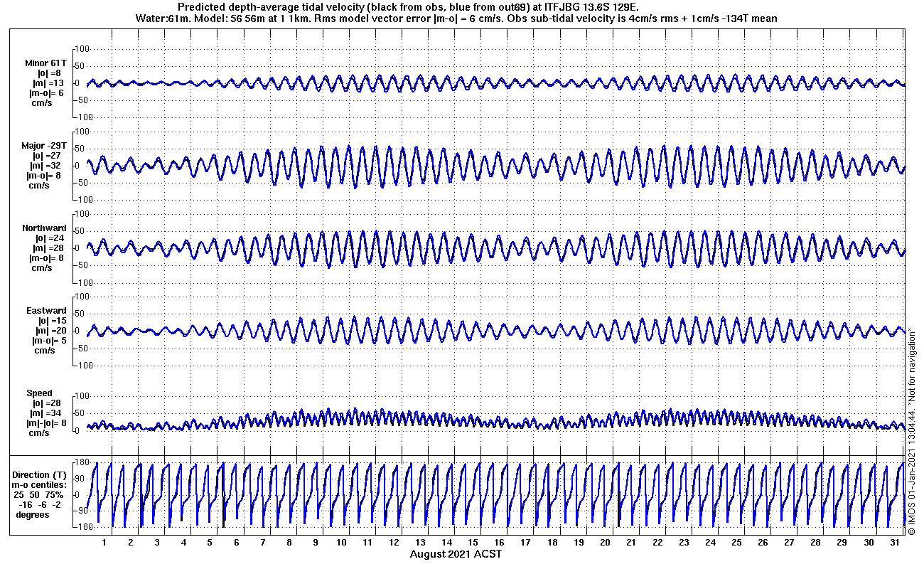
Task: Click the subtitle line starting 'Water:61m. Model'
Action: coord(456,18)
